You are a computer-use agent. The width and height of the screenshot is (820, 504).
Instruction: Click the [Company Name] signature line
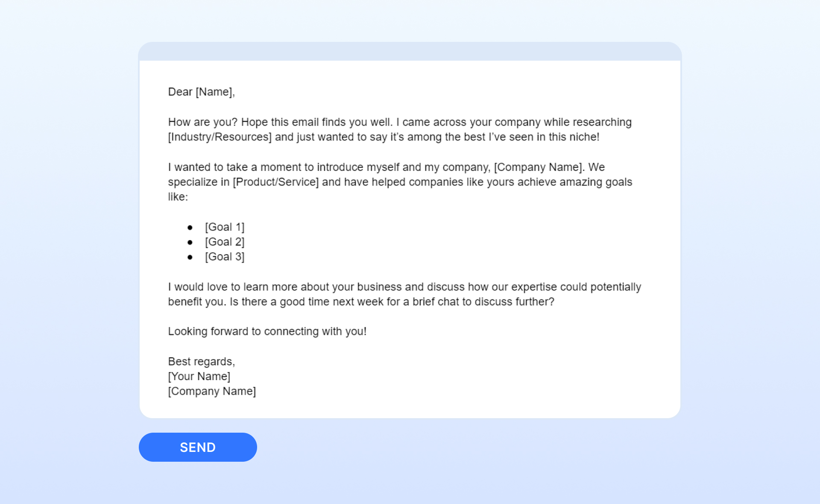(212, 391)
